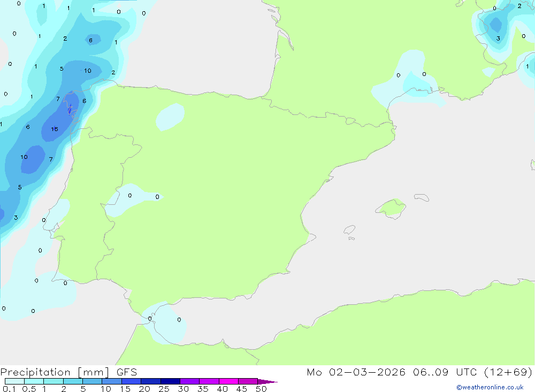Click the '50' legend scale label

(261, 389)
